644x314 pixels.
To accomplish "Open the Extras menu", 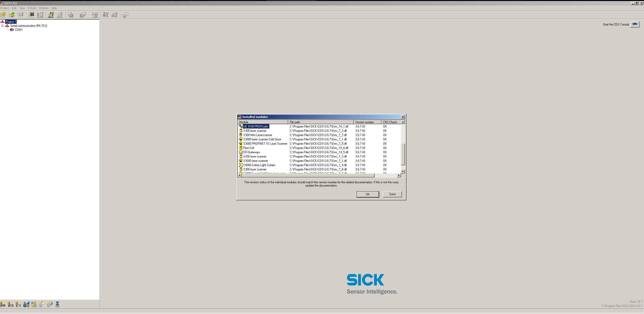I will click(32, 8).
